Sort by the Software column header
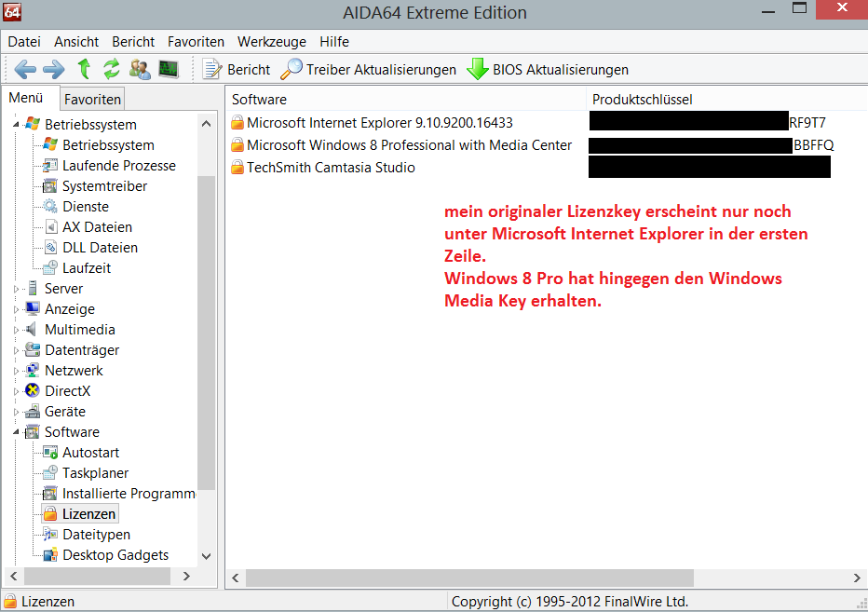 [406, 99]
